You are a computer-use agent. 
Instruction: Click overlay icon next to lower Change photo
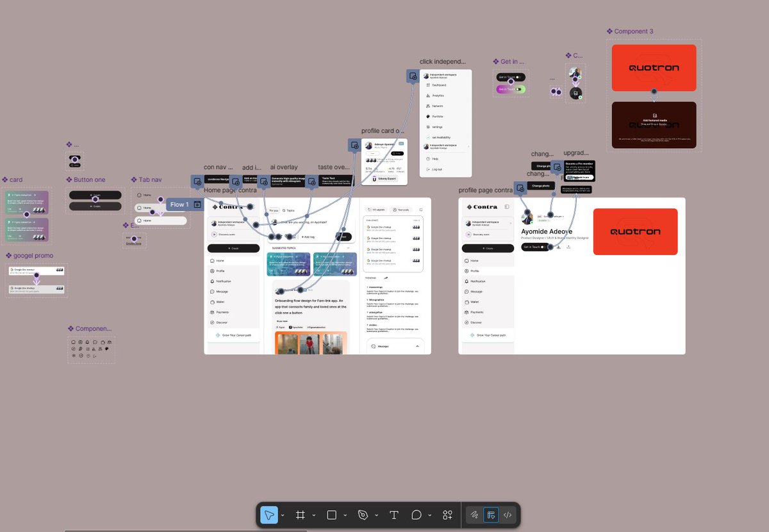(x=520, y=188)
